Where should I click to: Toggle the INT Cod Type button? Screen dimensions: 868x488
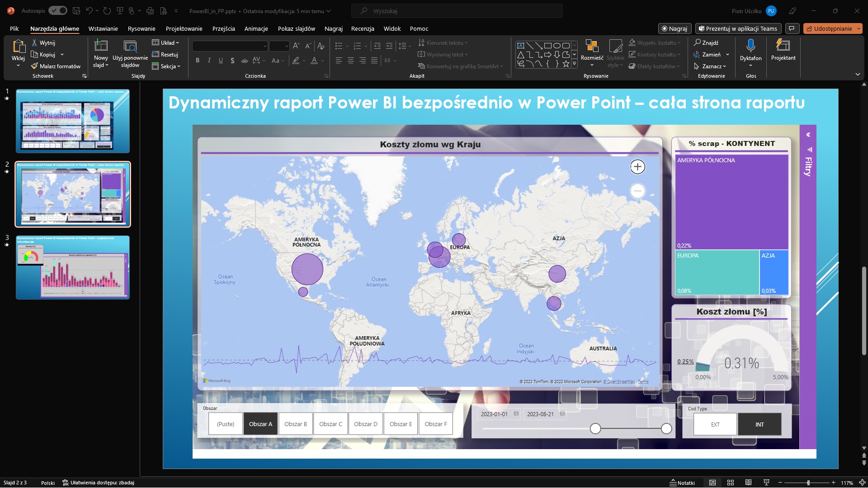coord(759,424)
